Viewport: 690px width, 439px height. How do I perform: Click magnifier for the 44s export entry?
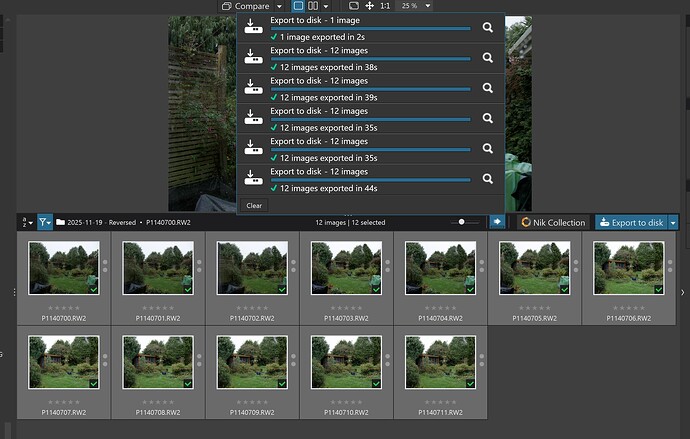tap(488, 179)
